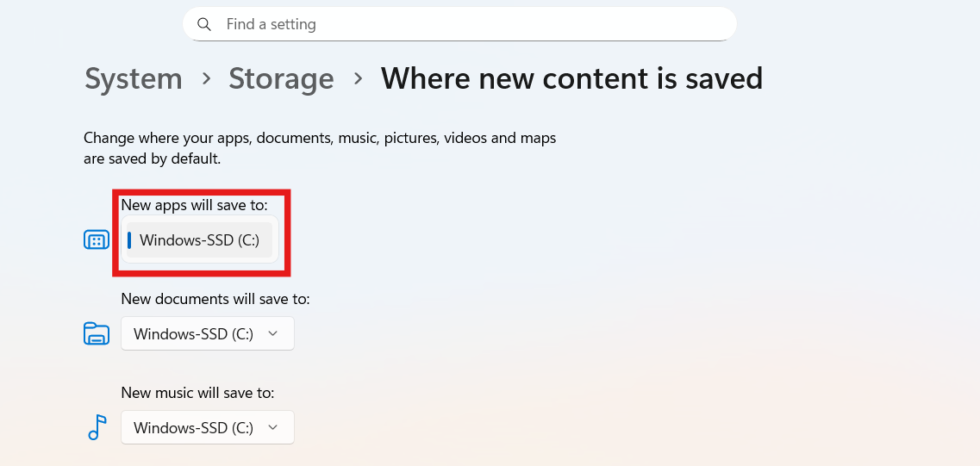Navigate to Storage breadcrumb link

click(x=281, y=78)
